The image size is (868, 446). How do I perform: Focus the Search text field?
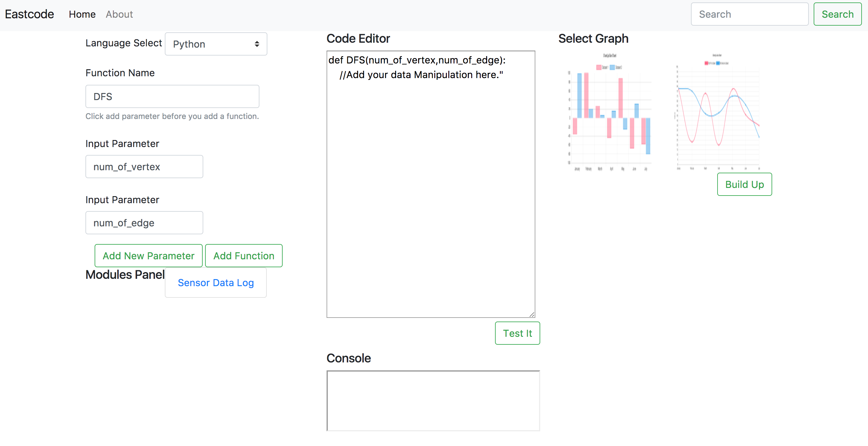point(749,14)
